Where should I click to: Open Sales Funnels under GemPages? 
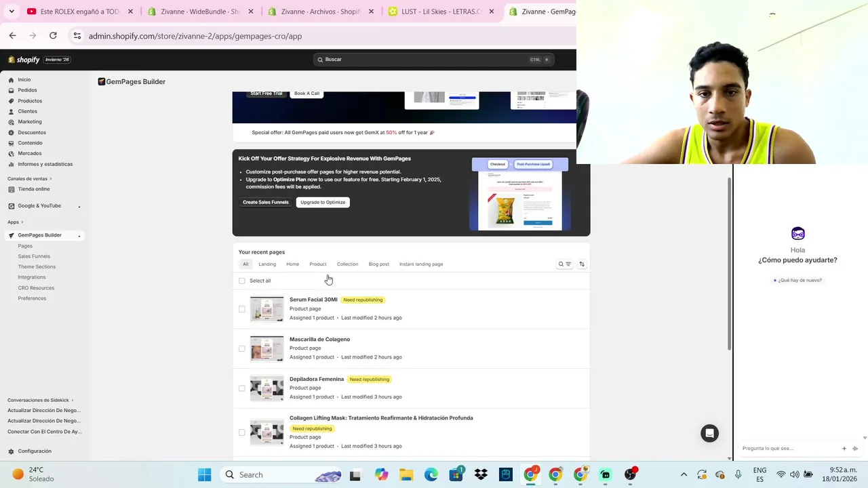34,256
